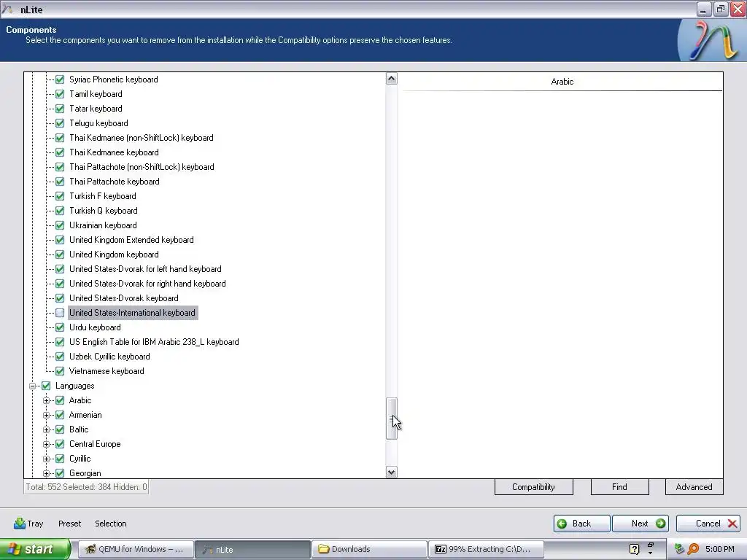Toggle Uzbek Cyrillic keyboard checkbox
This screenshot has height=560, width=747.
pos(60,356)
